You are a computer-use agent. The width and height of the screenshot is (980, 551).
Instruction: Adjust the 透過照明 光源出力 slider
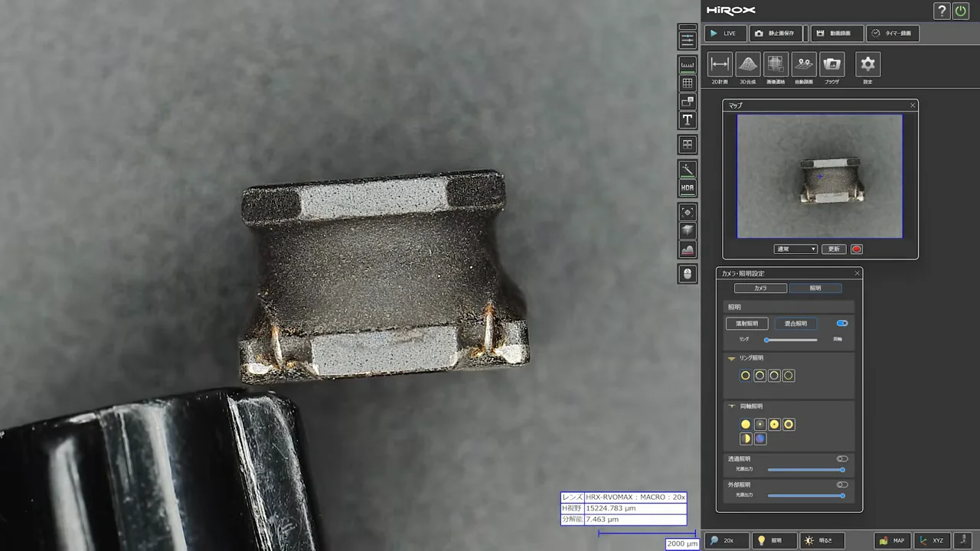point(806,469)
